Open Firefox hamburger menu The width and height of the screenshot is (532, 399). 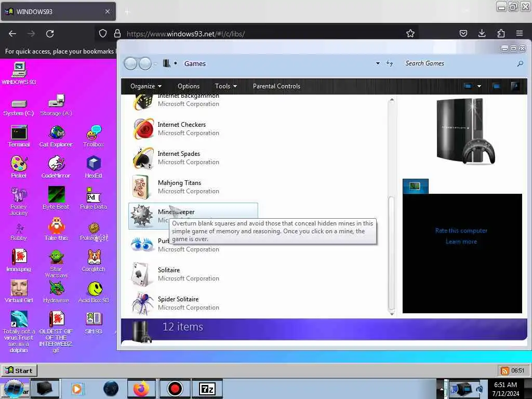click(520, 33)
